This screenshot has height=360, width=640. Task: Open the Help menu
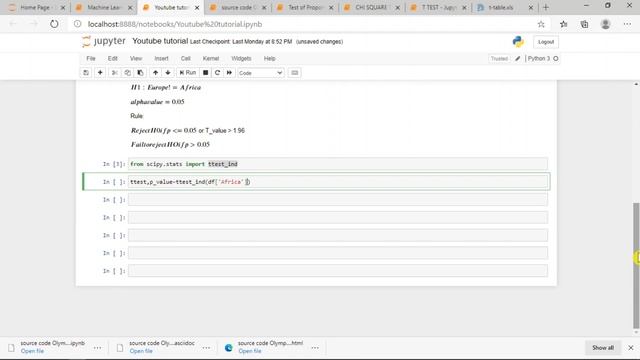269,58
